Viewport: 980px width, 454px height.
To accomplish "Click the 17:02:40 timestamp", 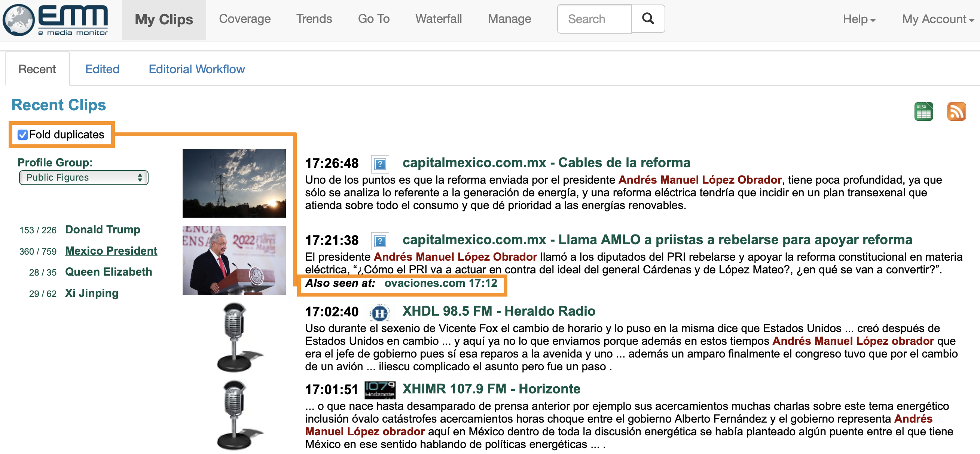I will coord(332,312).
